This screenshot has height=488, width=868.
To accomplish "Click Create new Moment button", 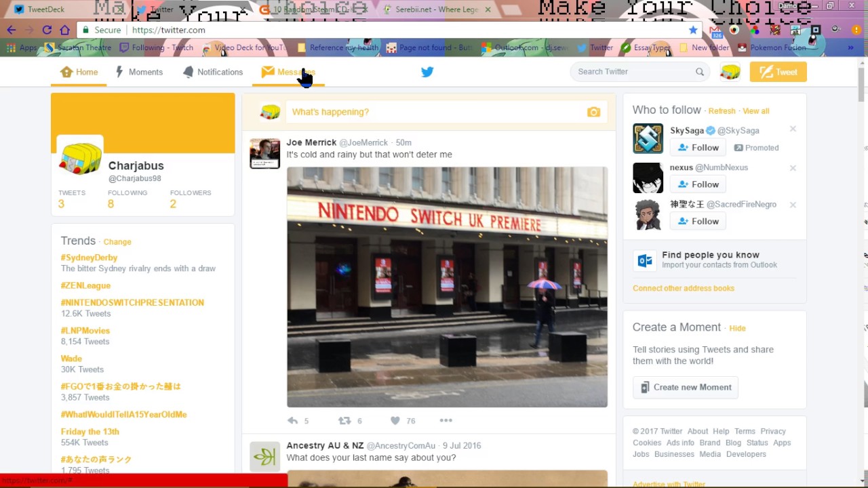I will pyautogui.click(x=686, y=387).
